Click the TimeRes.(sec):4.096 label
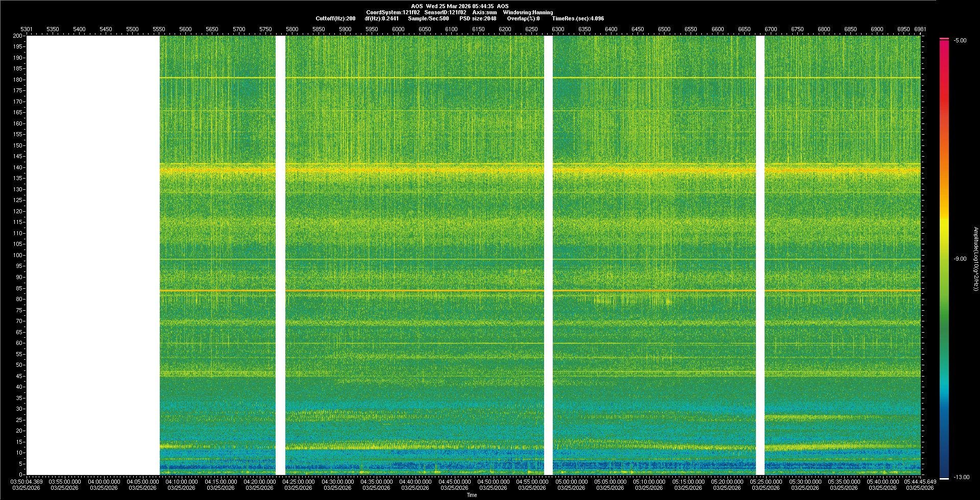 [578, 18]
